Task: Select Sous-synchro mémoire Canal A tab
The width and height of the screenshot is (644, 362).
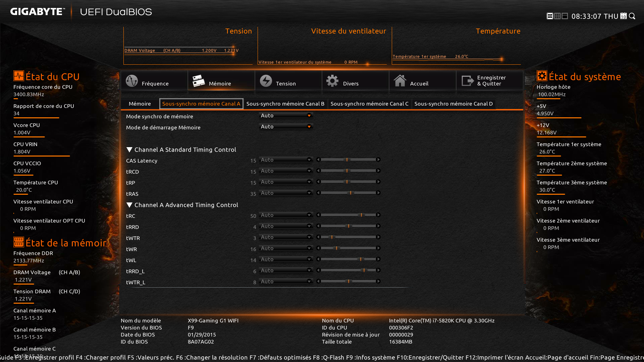Action: point(201,104)
